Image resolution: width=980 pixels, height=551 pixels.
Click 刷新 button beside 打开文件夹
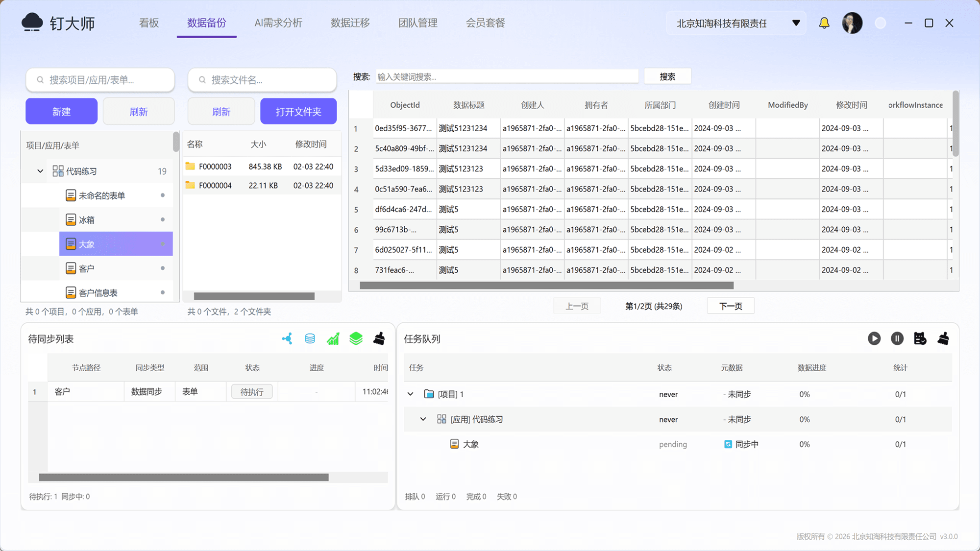point(221,112)
